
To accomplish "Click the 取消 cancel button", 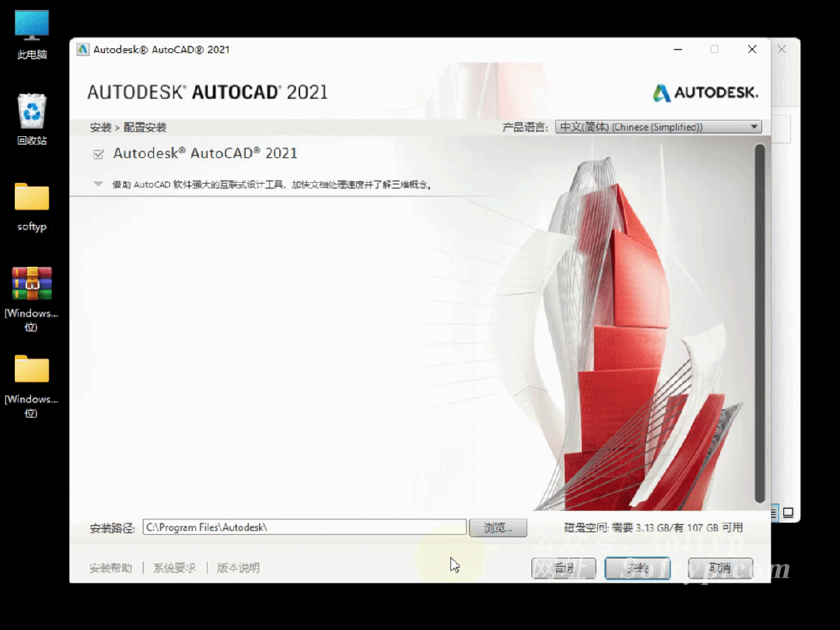I will (720, 568).
